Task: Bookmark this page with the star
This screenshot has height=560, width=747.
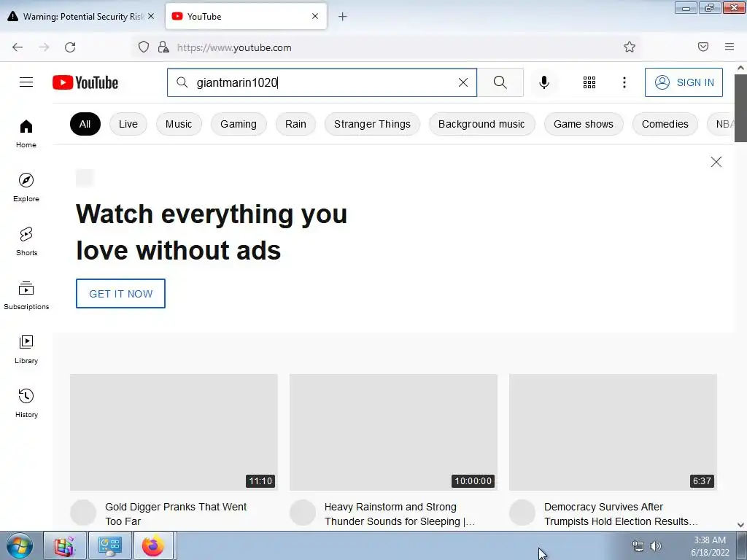Action: (x=630, y=47)
